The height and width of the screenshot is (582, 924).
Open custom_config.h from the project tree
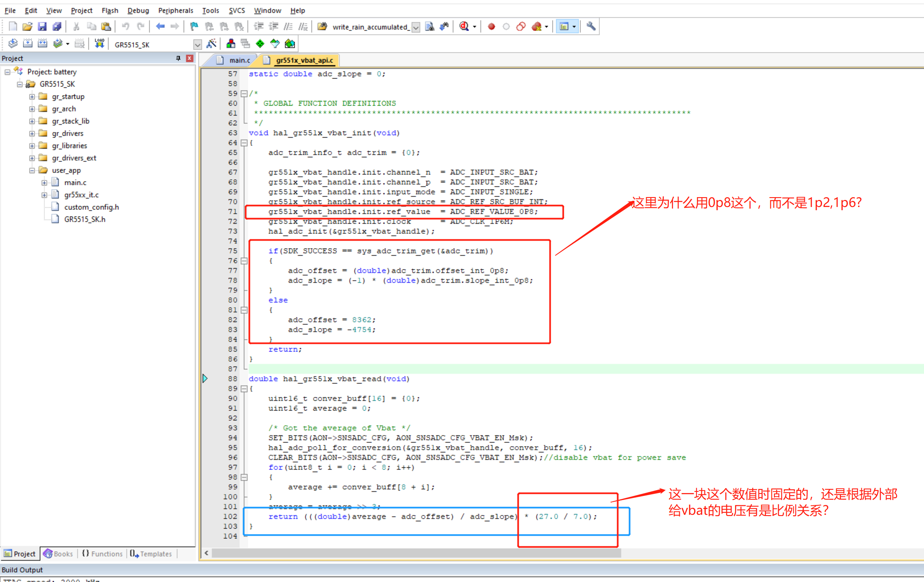coord(91,207)
